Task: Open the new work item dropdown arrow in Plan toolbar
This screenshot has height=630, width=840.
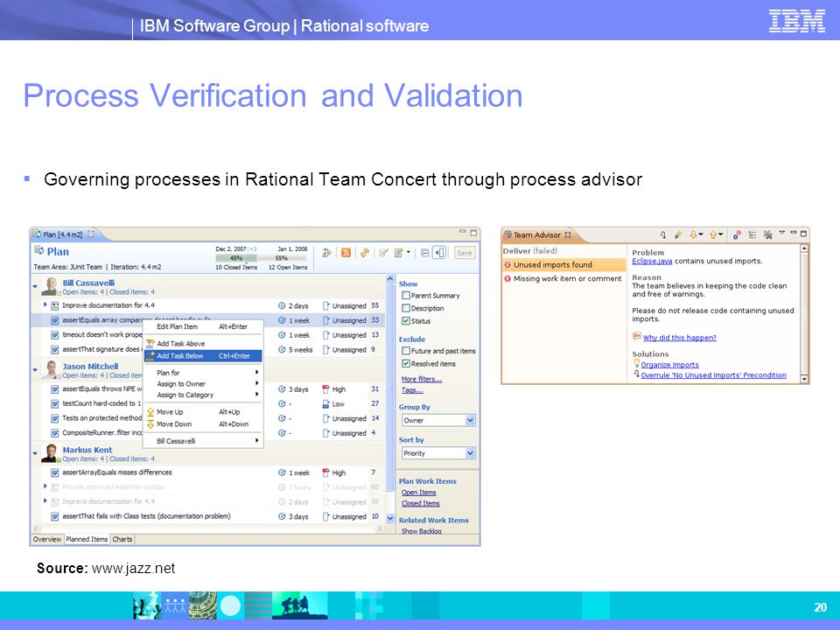Action: tap(409, 253)
